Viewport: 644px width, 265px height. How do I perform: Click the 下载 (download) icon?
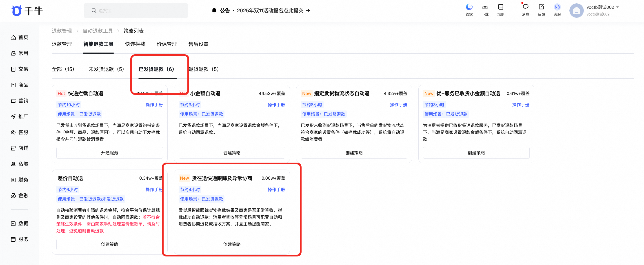pos(485,10)
